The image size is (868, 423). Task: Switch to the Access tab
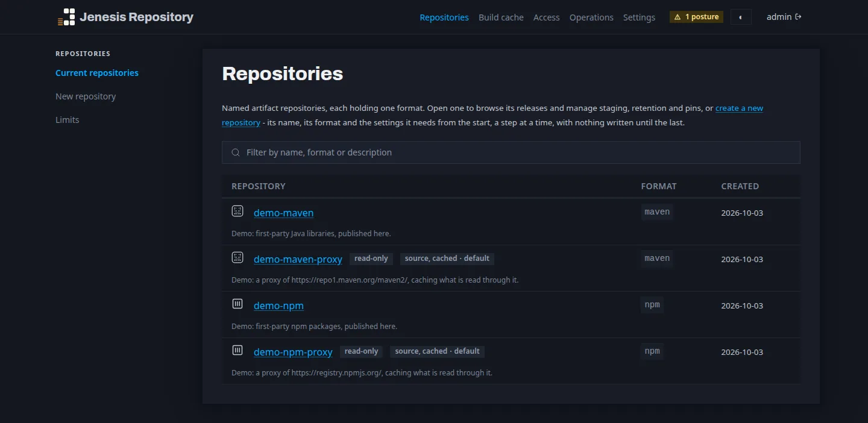(547, 17)
